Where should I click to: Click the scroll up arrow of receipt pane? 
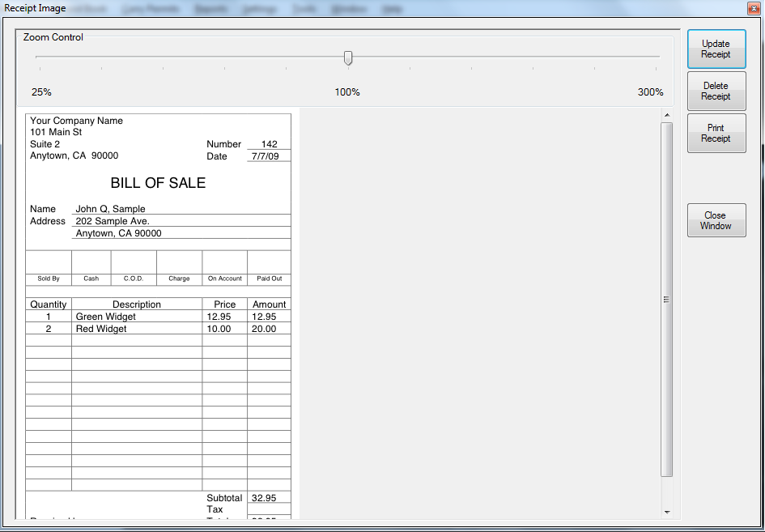coord(667,115)
